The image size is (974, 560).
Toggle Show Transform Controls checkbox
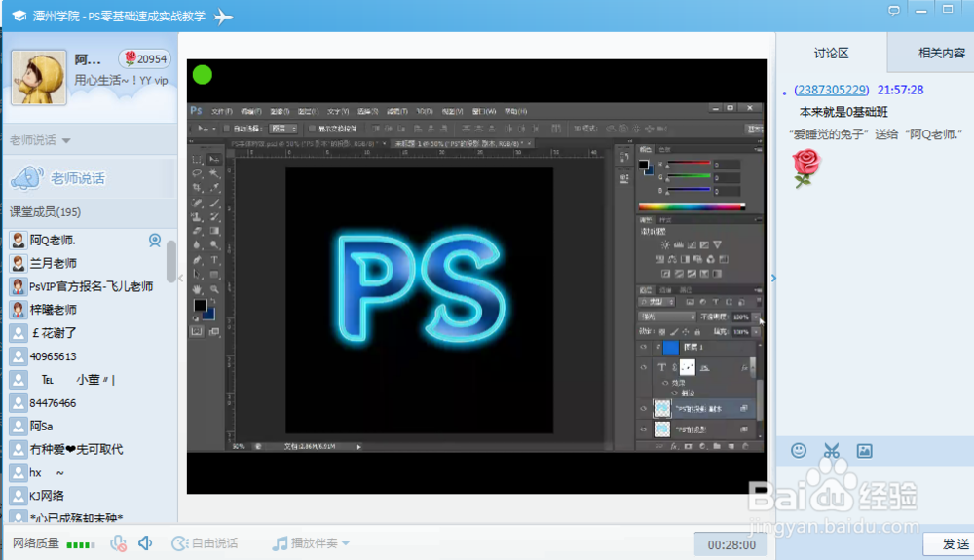[312, 129]
